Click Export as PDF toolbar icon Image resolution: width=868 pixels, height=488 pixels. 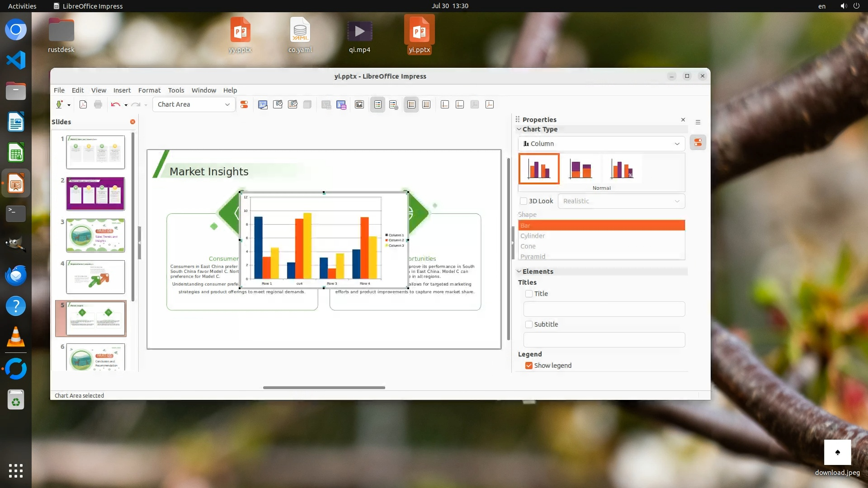point(83,104)
